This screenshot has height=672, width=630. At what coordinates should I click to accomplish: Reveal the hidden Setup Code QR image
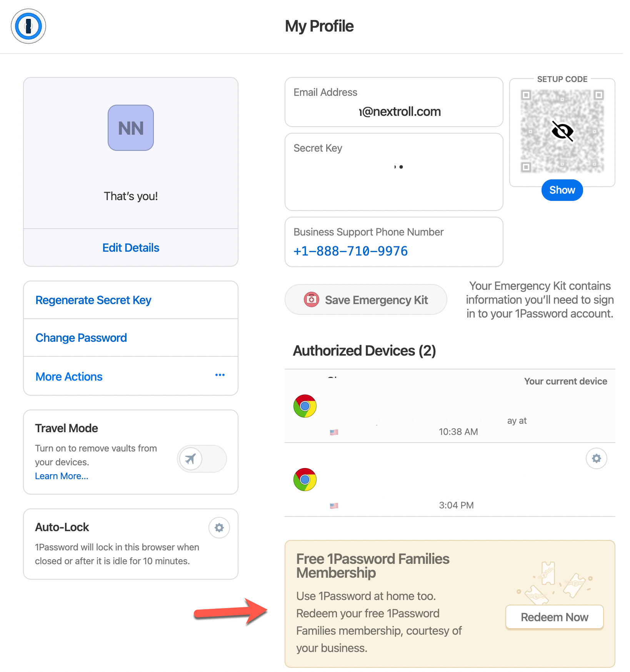pos(562,190)
